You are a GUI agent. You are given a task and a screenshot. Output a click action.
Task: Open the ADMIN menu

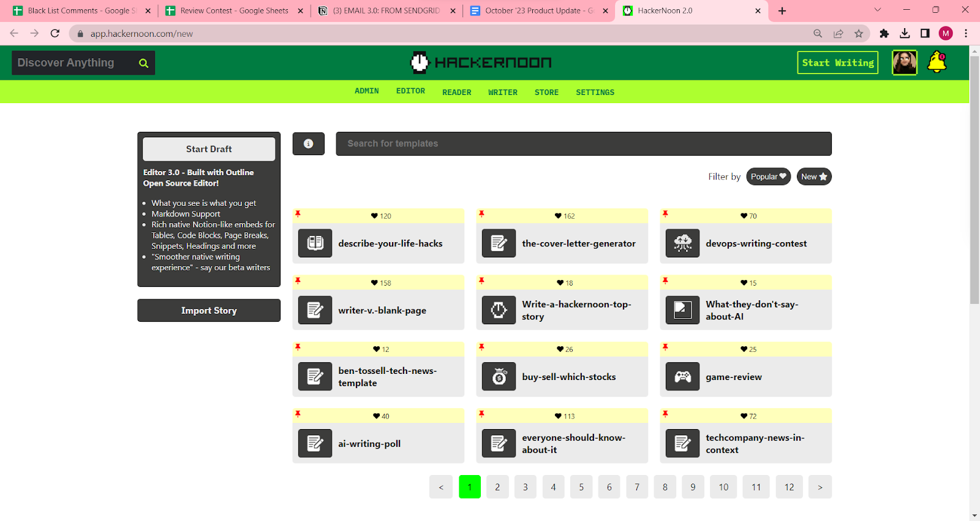[367, 91]
